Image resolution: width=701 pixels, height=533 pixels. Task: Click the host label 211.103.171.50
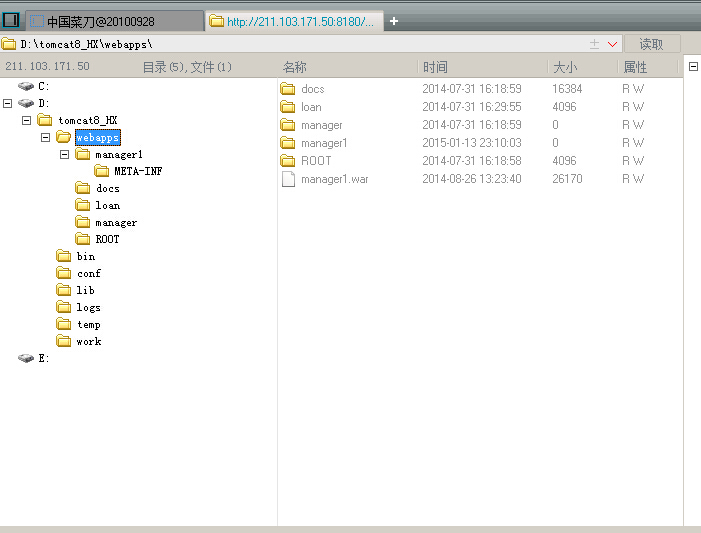click(47, 66)
